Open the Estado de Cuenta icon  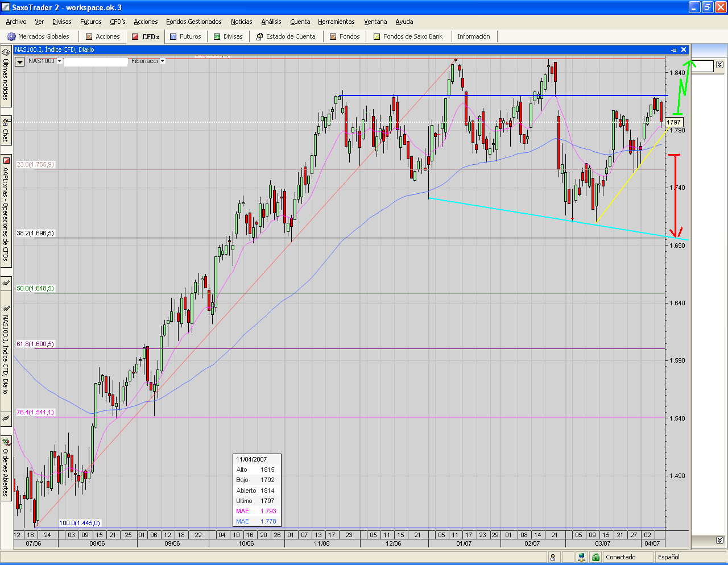[x=260, y=36]
